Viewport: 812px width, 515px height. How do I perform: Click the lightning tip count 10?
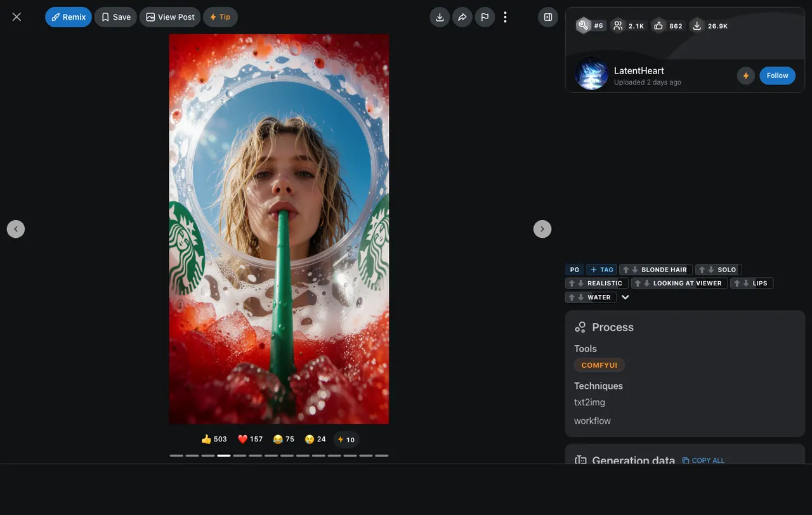tap(346, 440)
